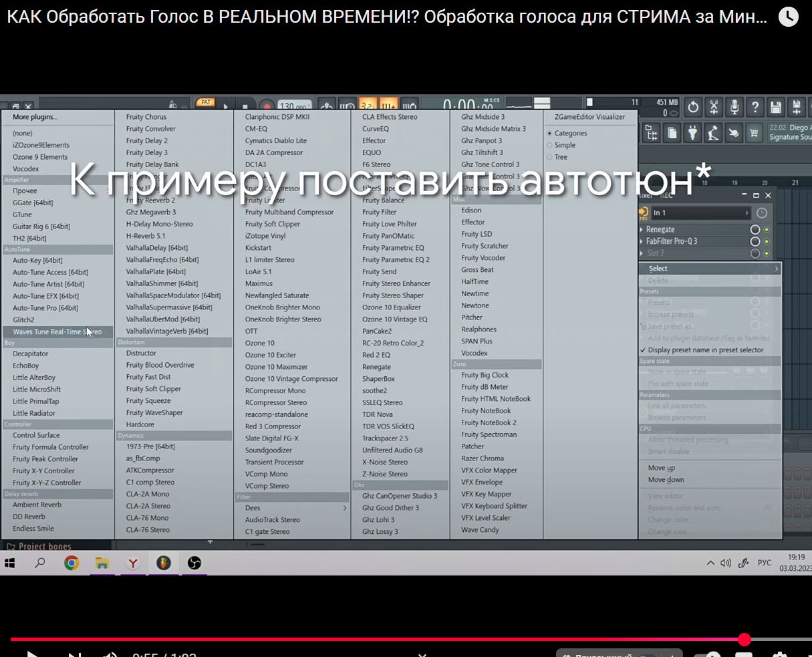
Task: Select Fruity Parametric EQ 2 entry
Action: pyautogui.click(x=396, y=260)
